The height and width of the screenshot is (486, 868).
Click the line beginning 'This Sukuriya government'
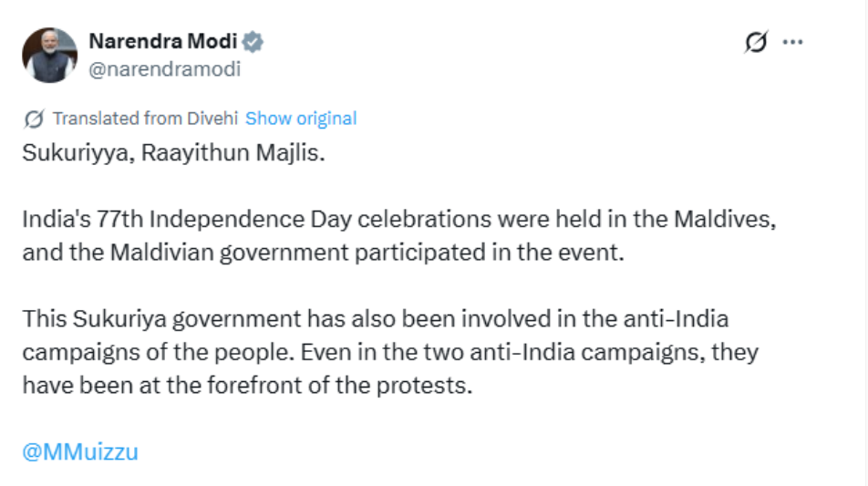coord(376,319)
